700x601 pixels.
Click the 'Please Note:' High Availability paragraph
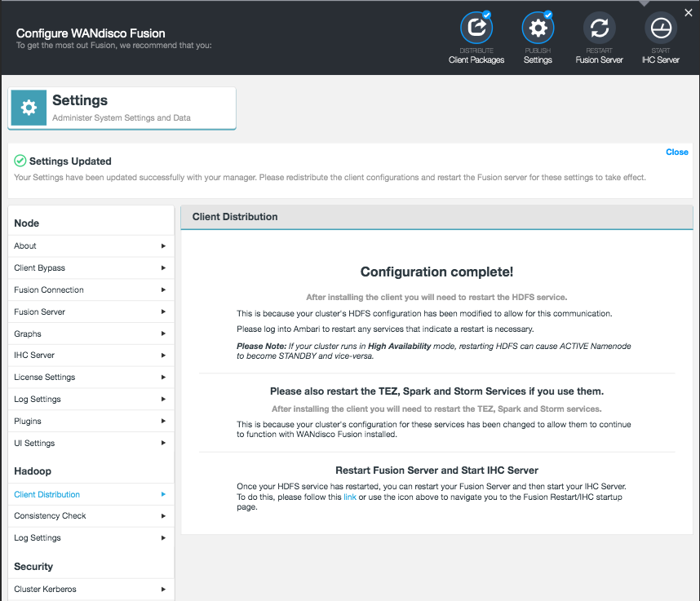[x=433, y=351]
